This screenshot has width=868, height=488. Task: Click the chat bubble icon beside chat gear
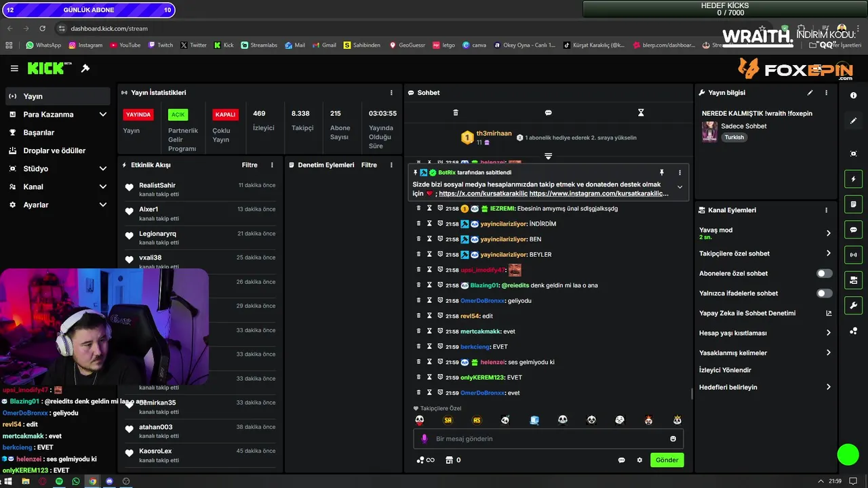621,460
